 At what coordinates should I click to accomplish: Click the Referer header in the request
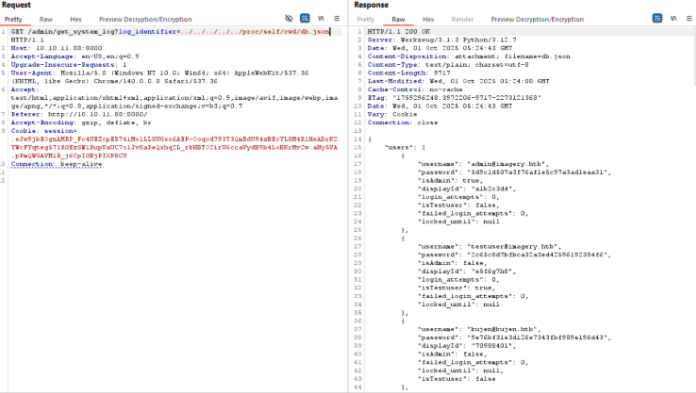tap(79, 114)
